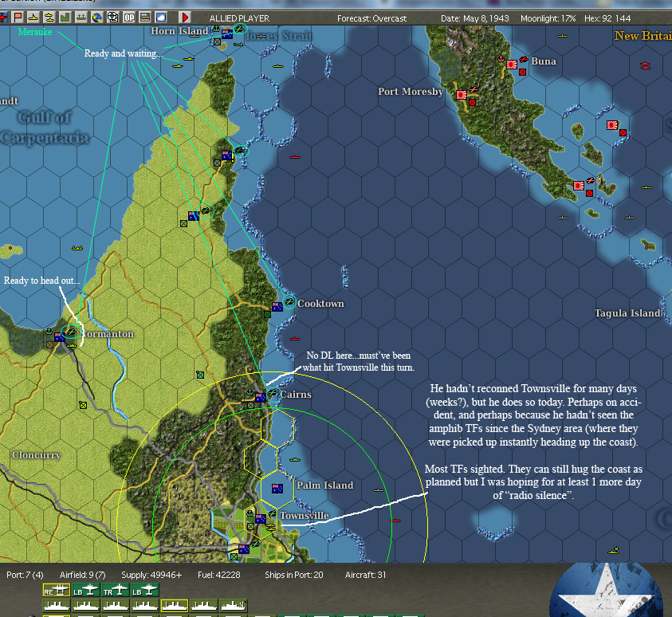Click the task force in Gulf of Carpentaria
Image resolution: width=672 pixels, height=617 pixels.
[x=77, y=248]
